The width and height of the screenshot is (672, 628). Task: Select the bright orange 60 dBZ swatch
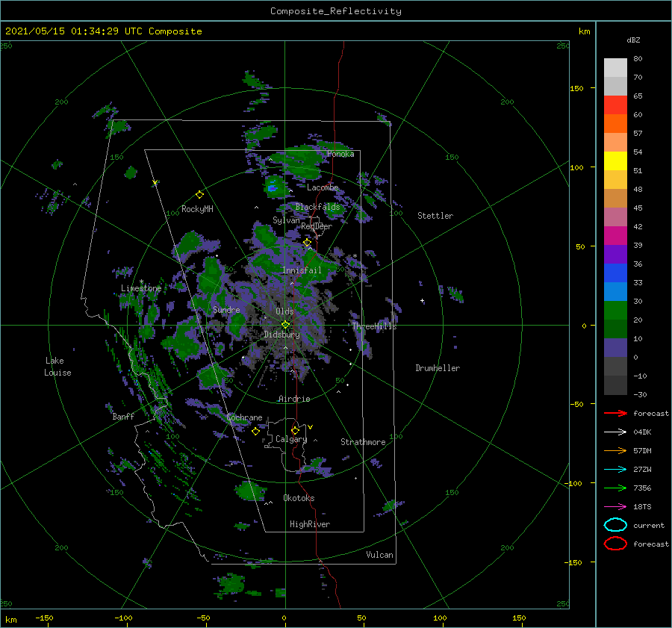pyautogui.click(x=615, y=124)
